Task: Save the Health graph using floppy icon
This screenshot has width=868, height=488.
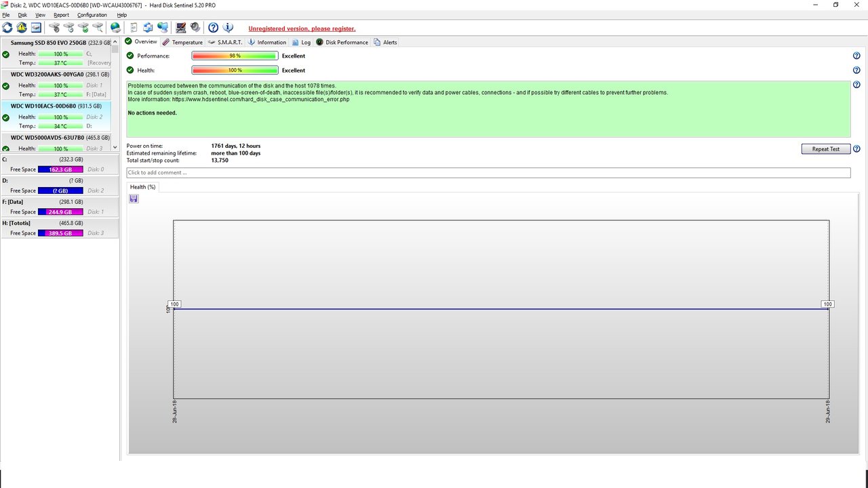Action: click(x=134, y=199)
